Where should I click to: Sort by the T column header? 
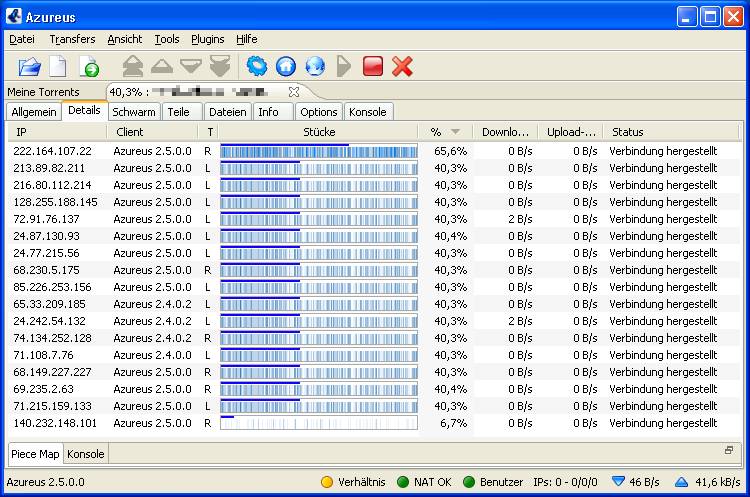pos(209,132)
